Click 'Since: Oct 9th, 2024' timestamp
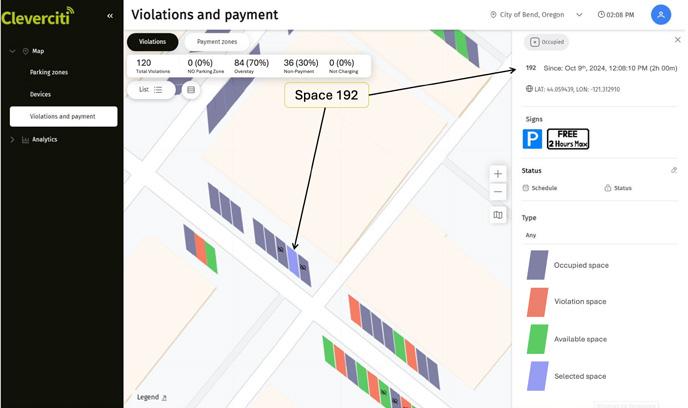 click(610, 68)
